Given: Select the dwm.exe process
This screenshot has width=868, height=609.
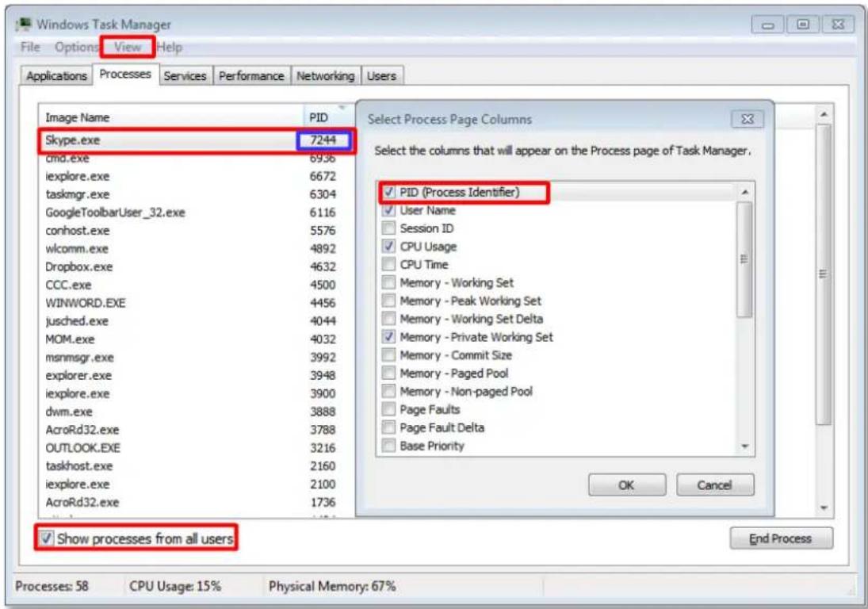Looking at the screenshot, I should pyautogui.click(x=196, y=412).
